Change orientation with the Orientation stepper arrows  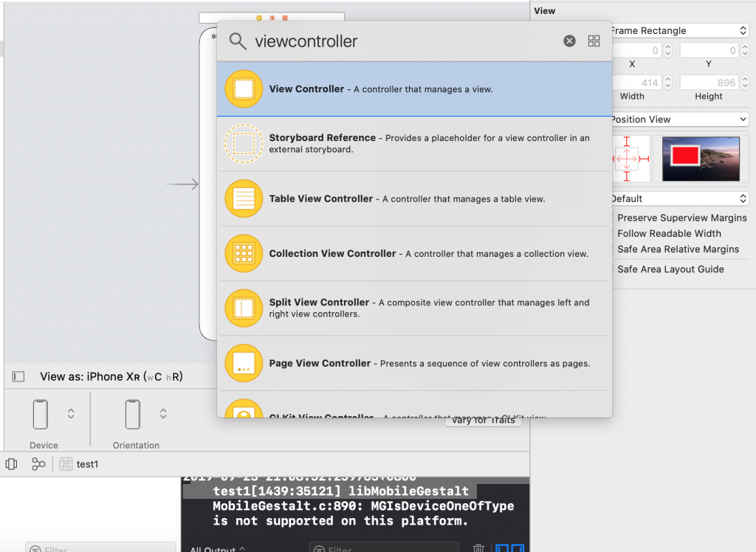click(163, 414)
